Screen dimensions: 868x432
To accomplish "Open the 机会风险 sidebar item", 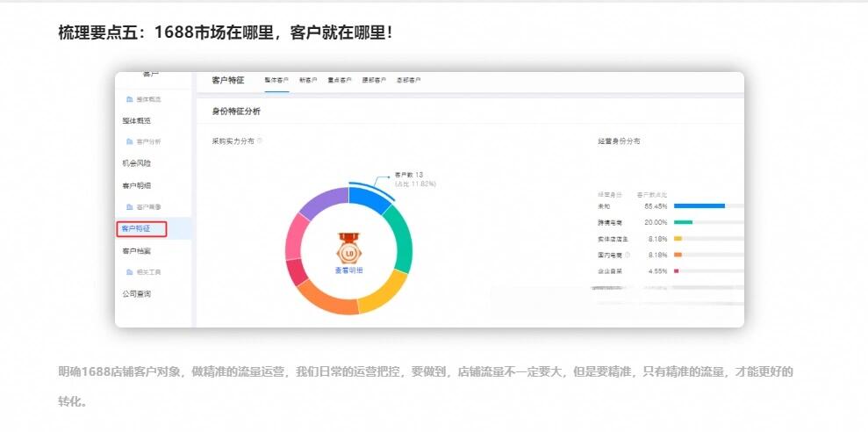I will pyautogui.click(x=136, y=163).
